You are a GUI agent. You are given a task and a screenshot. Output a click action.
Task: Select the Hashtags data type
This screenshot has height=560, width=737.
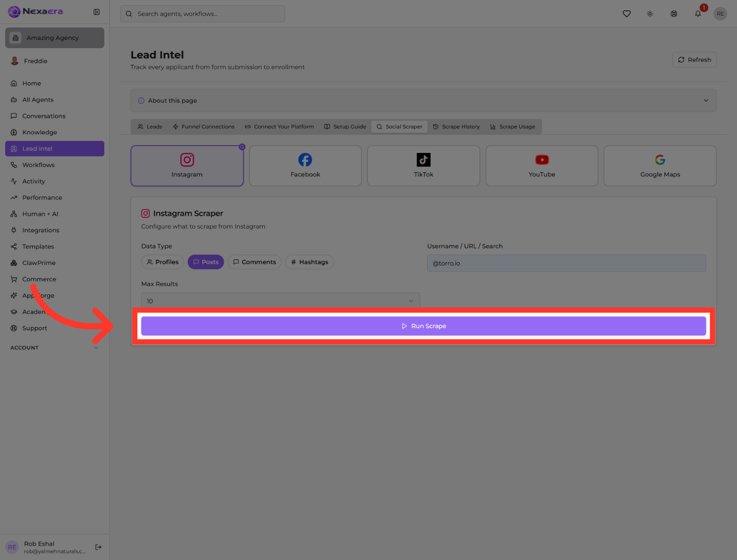tap(309, 262)
